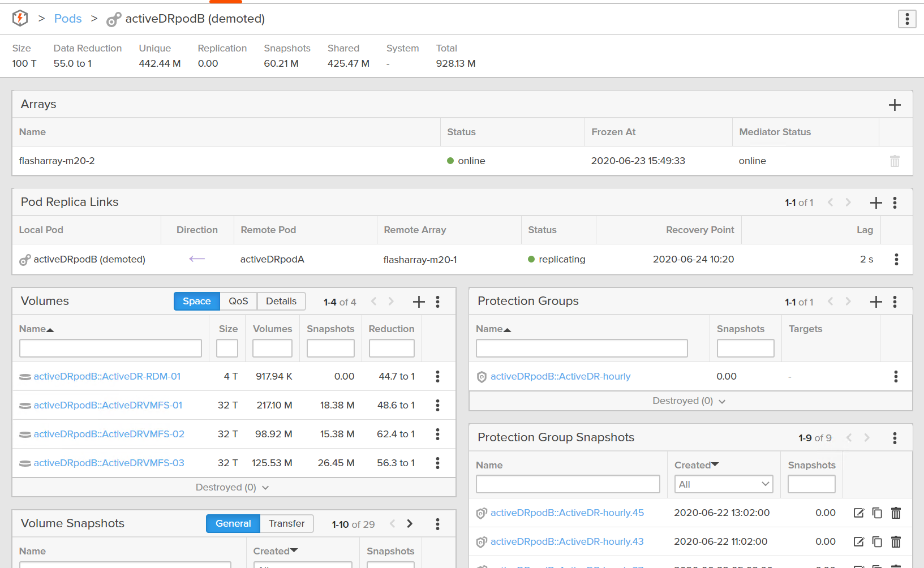Switch Volumes panel to Space view

pos(196,301)
